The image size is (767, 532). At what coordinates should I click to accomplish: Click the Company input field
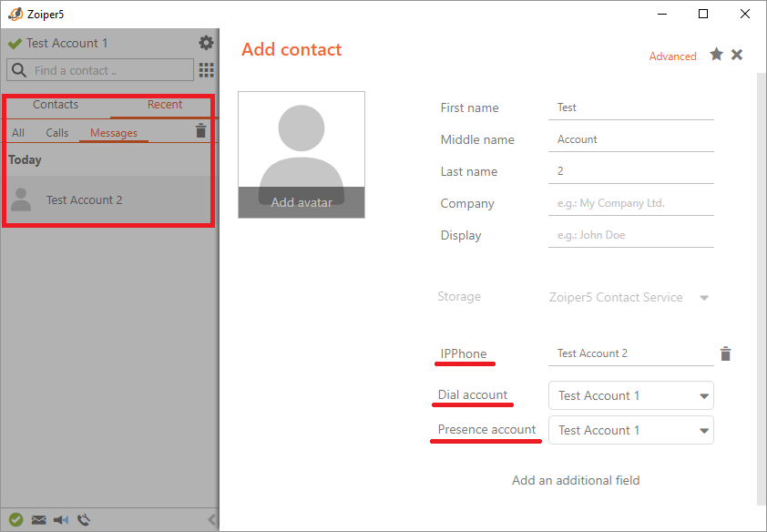coord(634,204)
